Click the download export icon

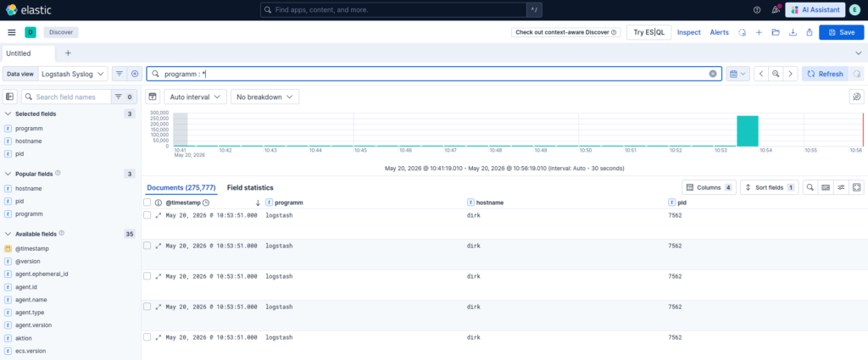click(x=793, y=33)
